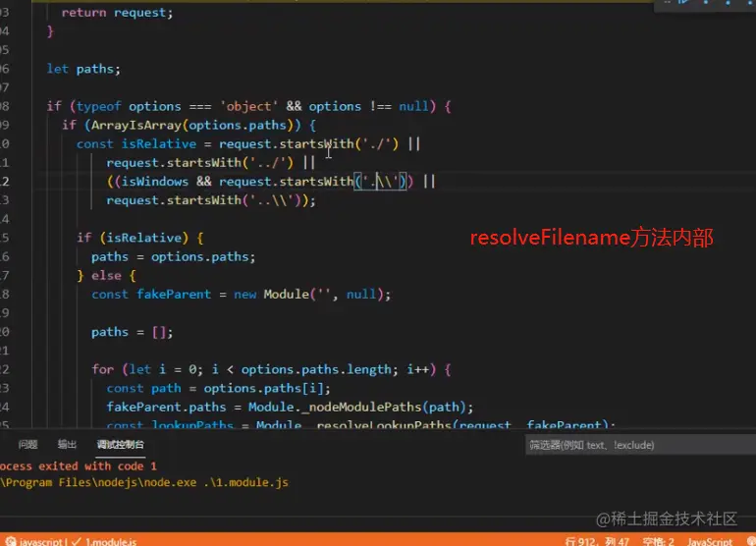756x546 pixels.
Task: Click 'exited with code 1' console message
Action: 97,465
